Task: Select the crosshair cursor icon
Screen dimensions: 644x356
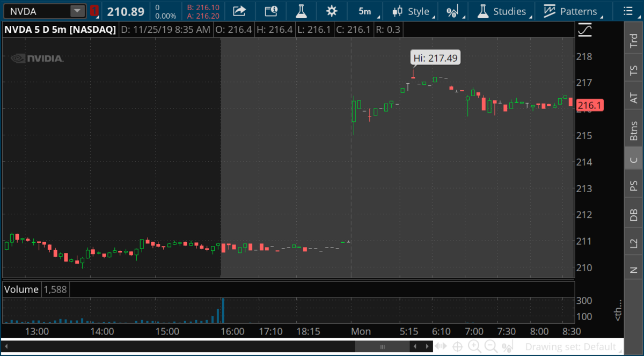Action: point(458,346)
